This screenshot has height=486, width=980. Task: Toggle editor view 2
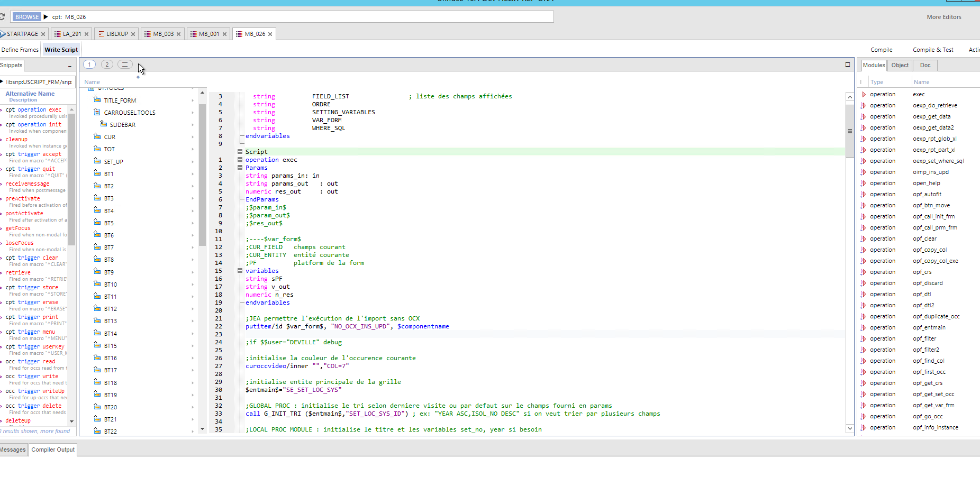[107, 64]
